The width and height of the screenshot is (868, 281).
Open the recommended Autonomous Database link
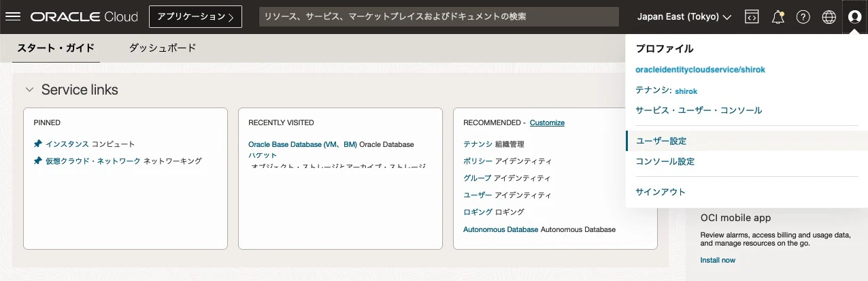point(501,230)
